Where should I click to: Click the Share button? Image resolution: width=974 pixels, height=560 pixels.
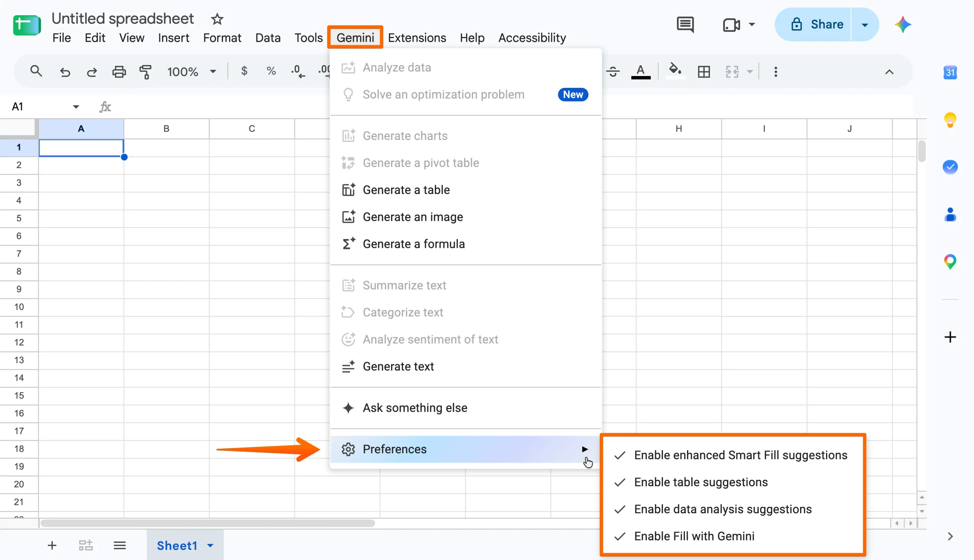pos(813,25)
